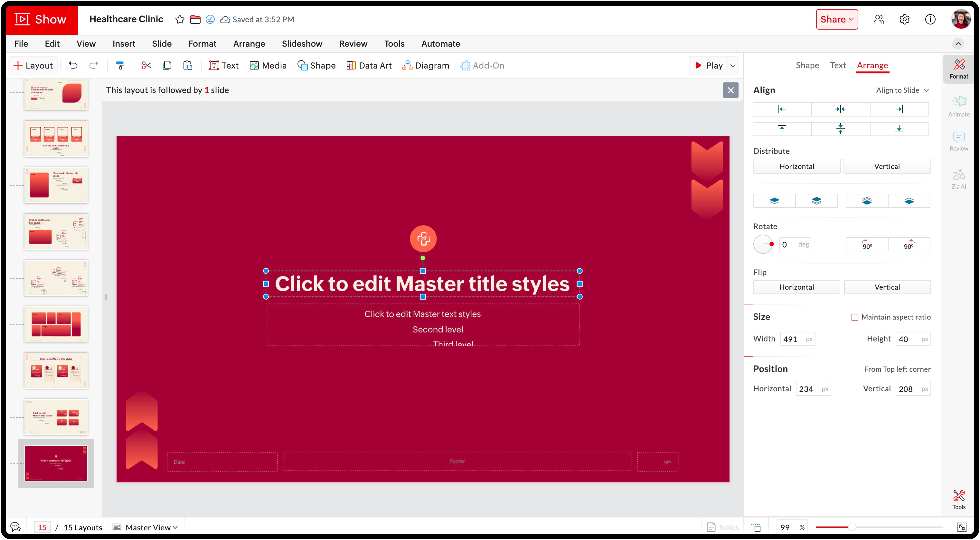Click the undo arrow icon

(x=73, y=65)
